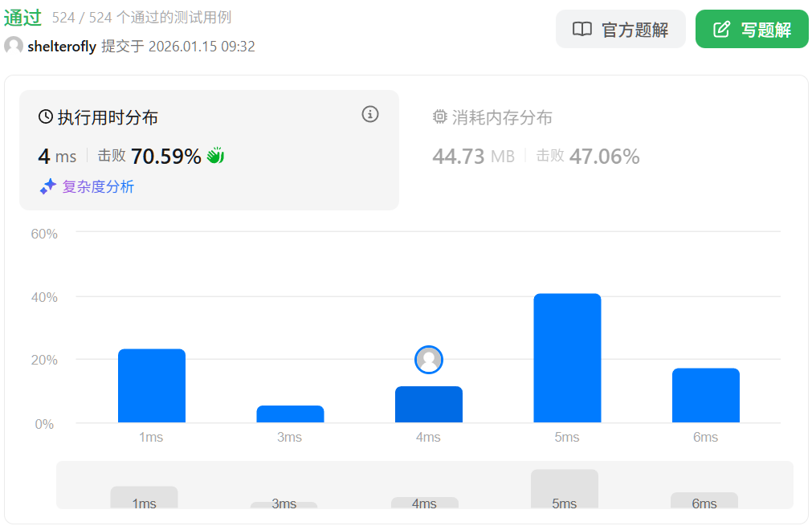Select the tallest 5ms bar in chart
This screenshot has width=812, height=530.
[x=567, y=358]
